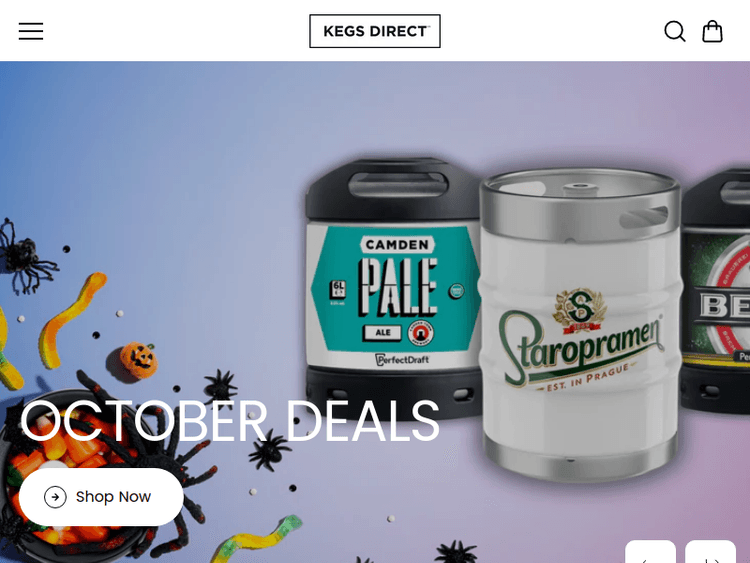The height and width of the screenshot is (563, 750).
Task: Click the circled arrow icon beside Shop Now
Action: pyautogui.click(x=55, y=497)
